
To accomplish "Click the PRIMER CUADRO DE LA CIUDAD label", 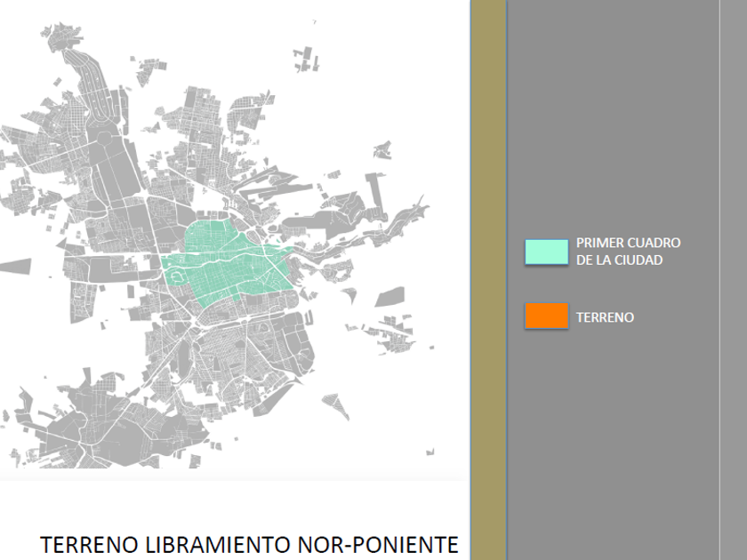I will pyautogui.click(x=628, y=249).
